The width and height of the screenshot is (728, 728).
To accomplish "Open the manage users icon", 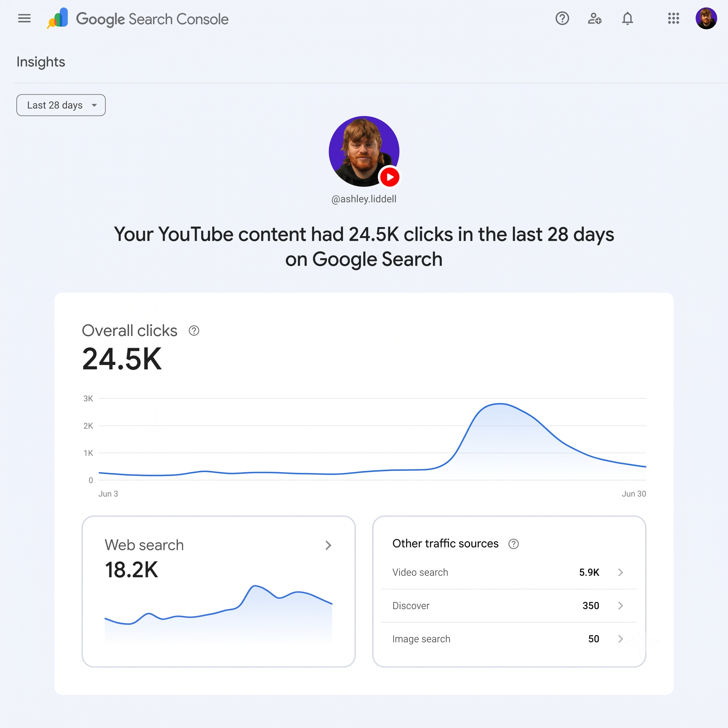I will 595,18.
